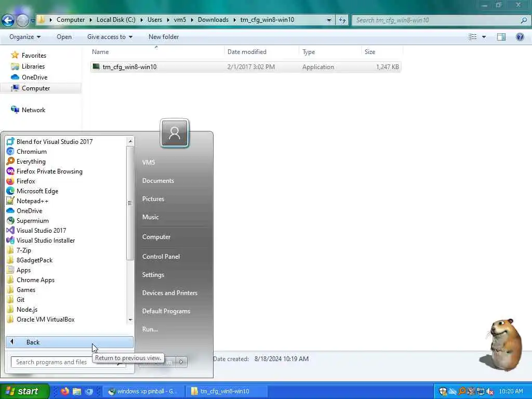
Task: Open Pictures from the Start menu
Action: 153,198
